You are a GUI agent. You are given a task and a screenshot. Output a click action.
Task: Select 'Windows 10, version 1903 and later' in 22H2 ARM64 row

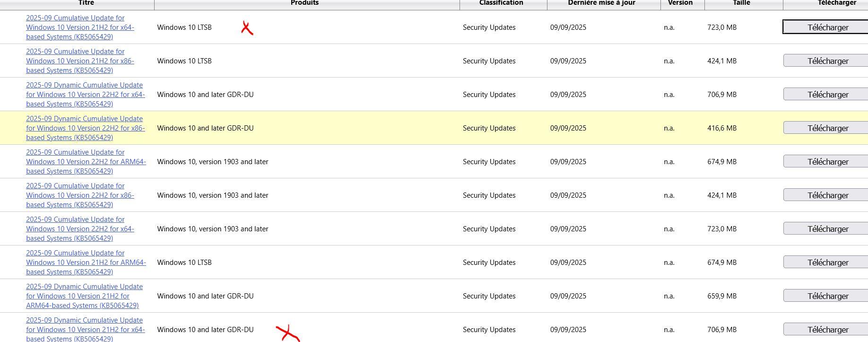(x=213, y=162)
